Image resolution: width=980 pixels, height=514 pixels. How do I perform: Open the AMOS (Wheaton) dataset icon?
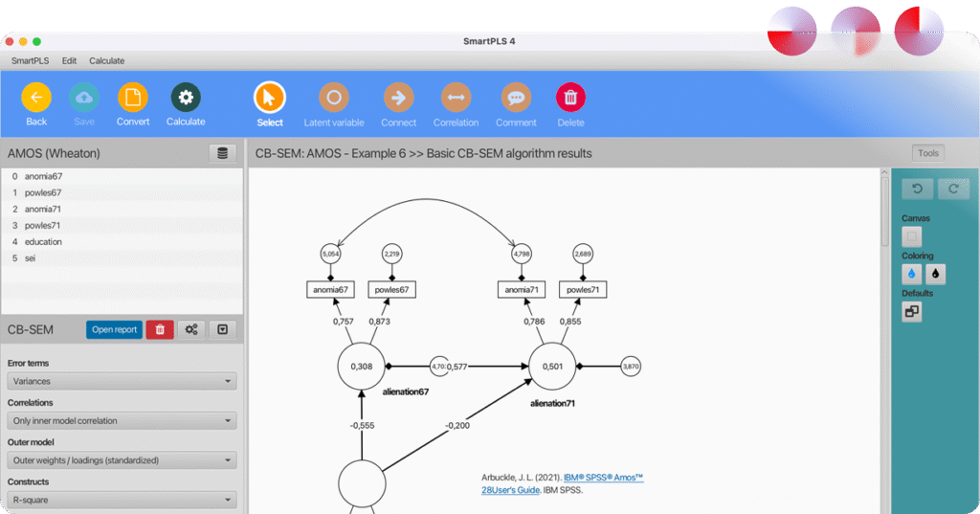(x=222, y=153)
